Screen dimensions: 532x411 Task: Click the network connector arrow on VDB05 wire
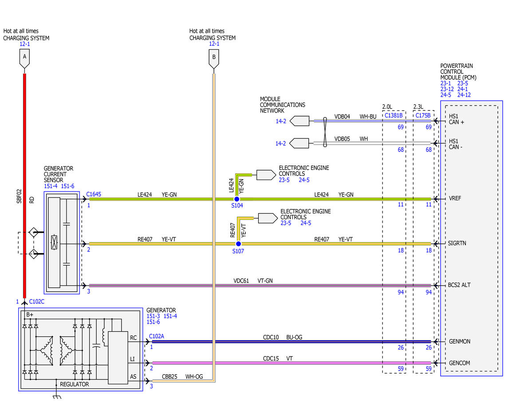coord(299,143)
